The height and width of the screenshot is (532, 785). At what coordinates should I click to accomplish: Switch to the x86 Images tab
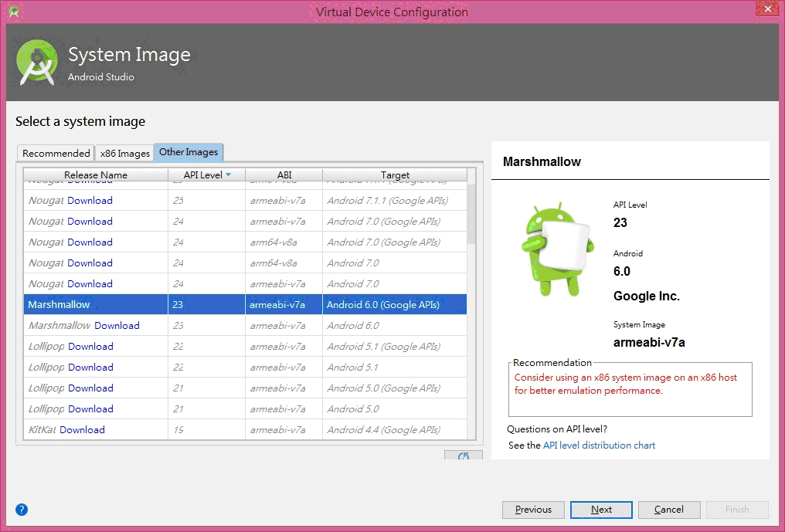pyautogui.click(x=124, y=153)
